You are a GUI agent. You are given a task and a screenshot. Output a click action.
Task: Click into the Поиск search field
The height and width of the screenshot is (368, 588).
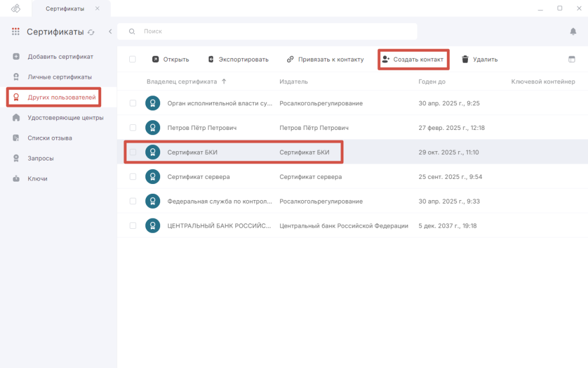267,32
